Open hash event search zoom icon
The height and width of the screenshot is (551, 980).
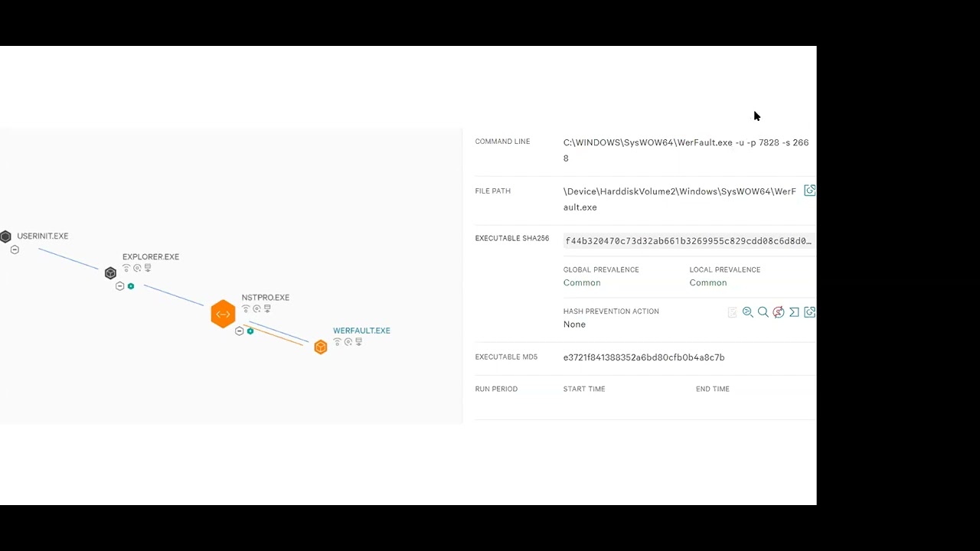[x=748, y=312]
